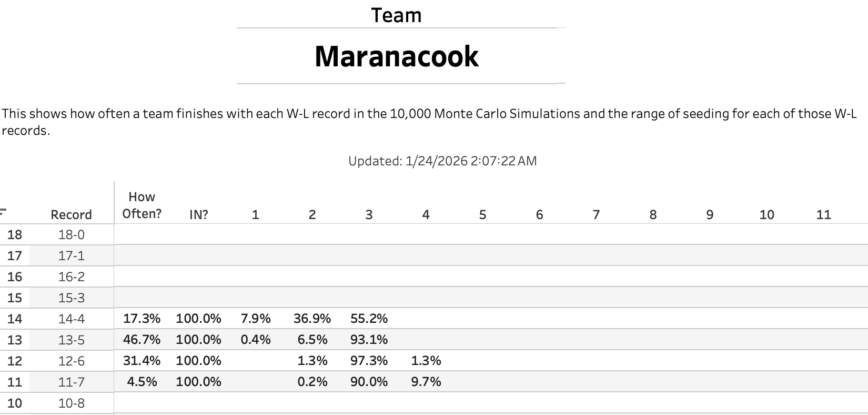Click the IN? column header

point(198,214)
